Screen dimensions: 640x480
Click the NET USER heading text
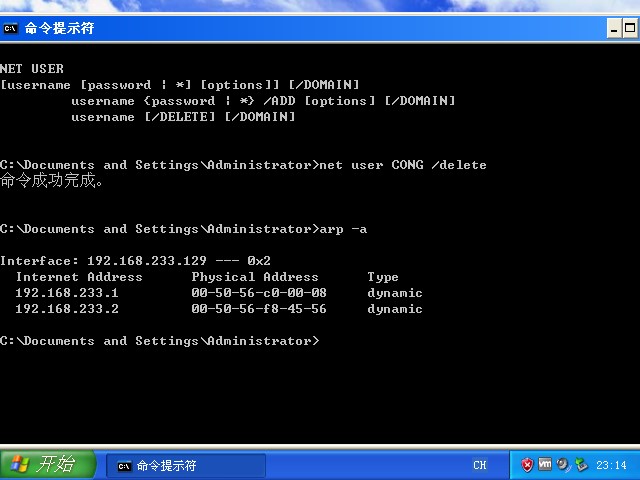click(x=32, y=69)
